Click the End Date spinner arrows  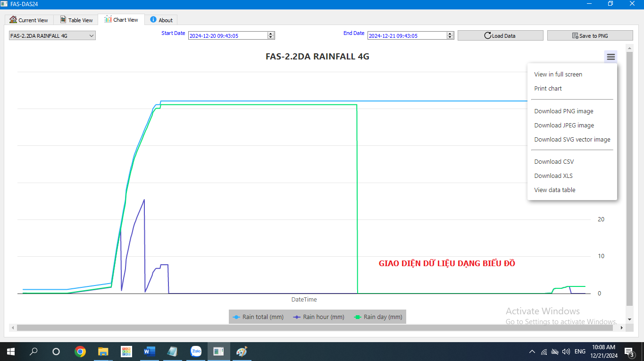click(x=450, y=35)
